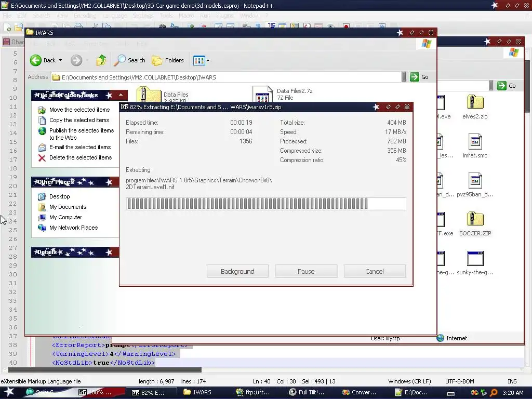Select the pvz95ban_d... file icon

475,180
